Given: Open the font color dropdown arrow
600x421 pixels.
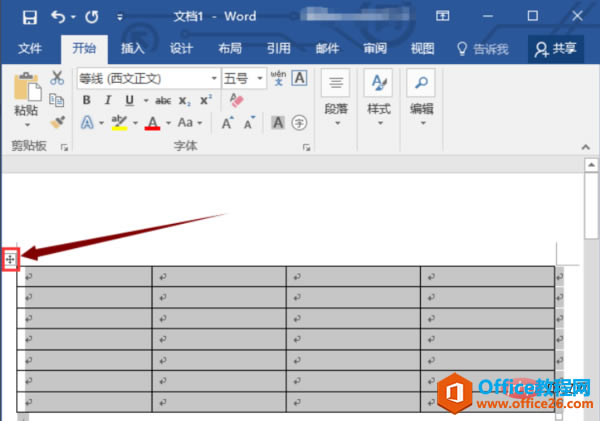Looking at the screenshot, I should [x=168, y=123].
